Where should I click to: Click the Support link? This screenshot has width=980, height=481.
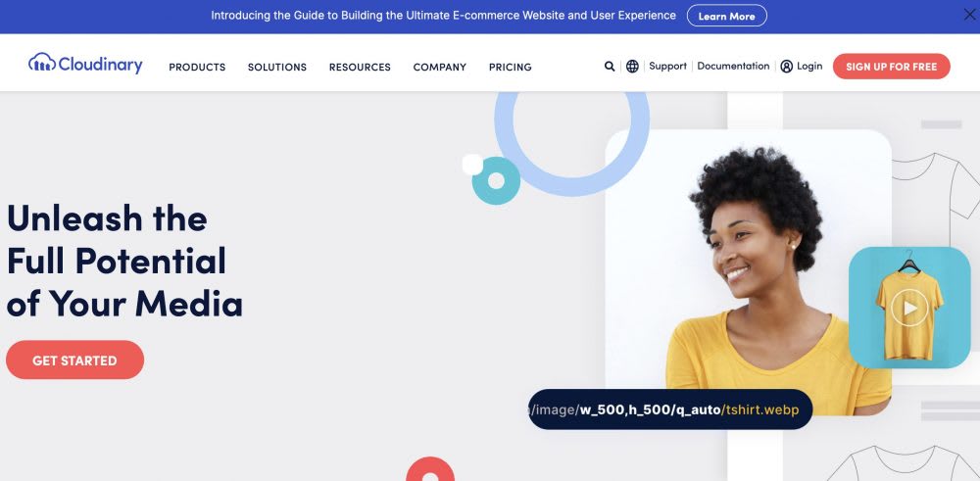click(x=667, y=67)
